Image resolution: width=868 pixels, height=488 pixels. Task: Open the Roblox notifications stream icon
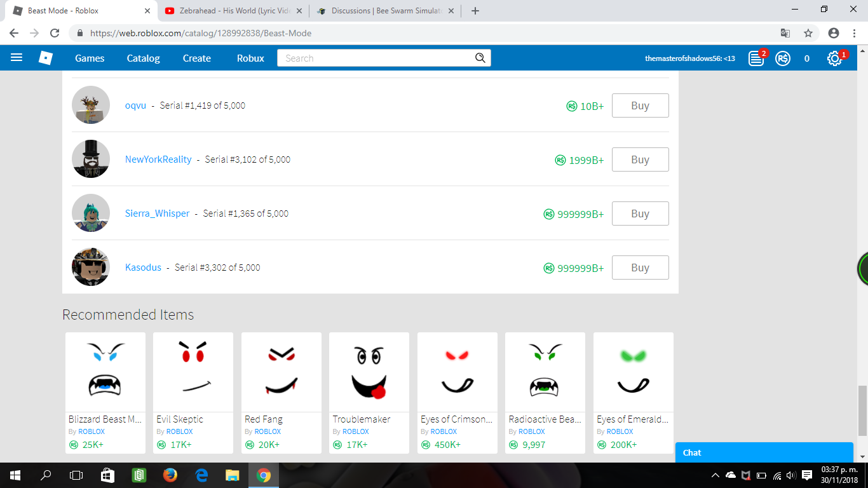click(x=756, y=58)
